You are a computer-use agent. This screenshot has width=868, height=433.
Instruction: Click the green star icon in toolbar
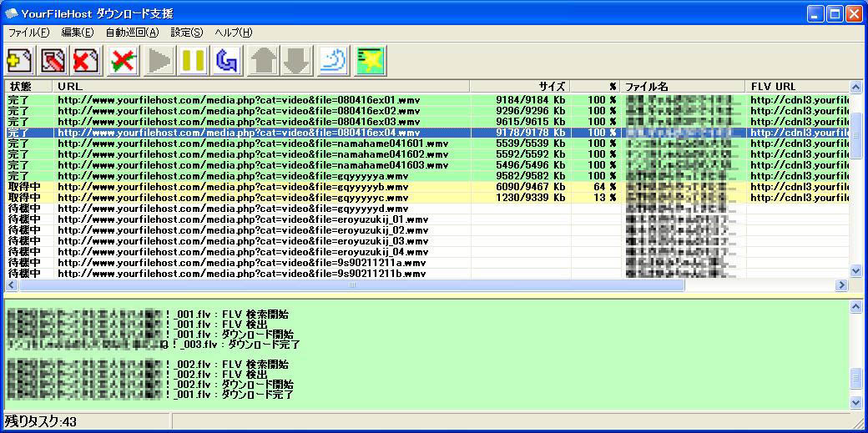point(370,59)
